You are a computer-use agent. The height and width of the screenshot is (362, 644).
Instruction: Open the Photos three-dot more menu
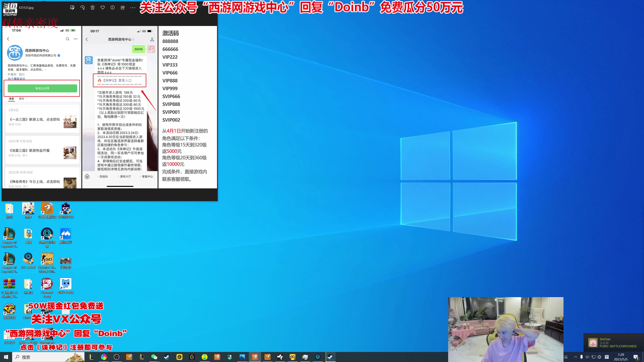coord(133,8)
